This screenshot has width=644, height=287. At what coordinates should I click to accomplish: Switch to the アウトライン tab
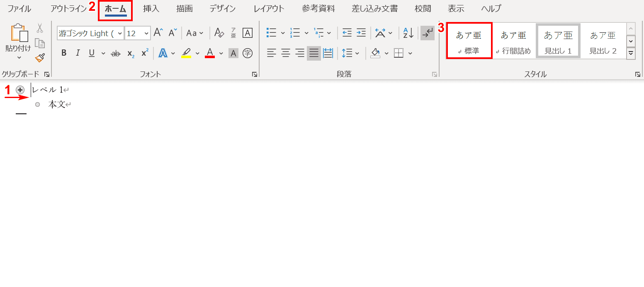tap(69, 9)
